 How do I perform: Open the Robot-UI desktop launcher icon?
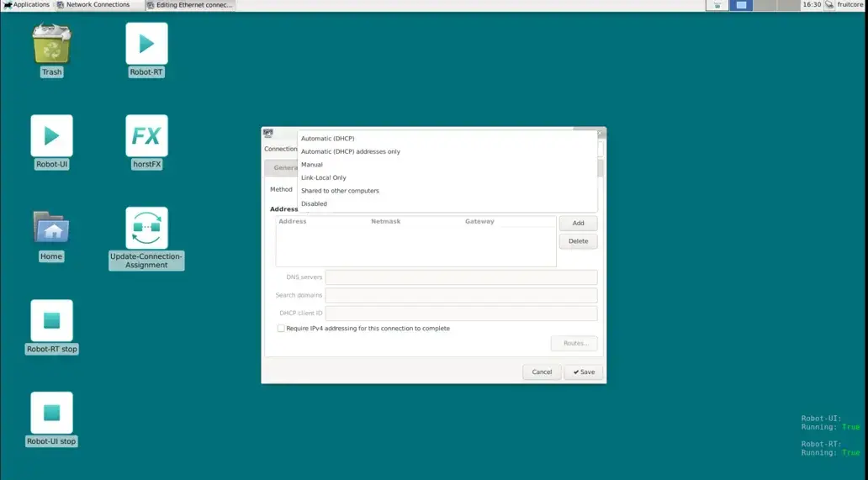click(51, 136)
